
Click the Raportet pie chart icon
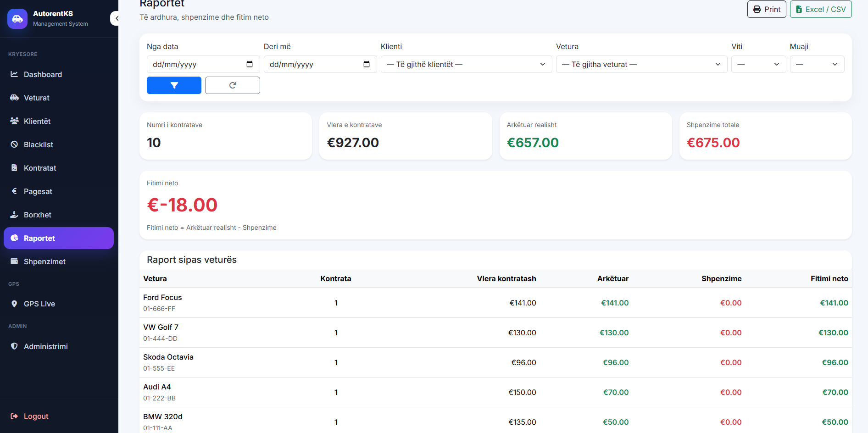tap(14, 238)
